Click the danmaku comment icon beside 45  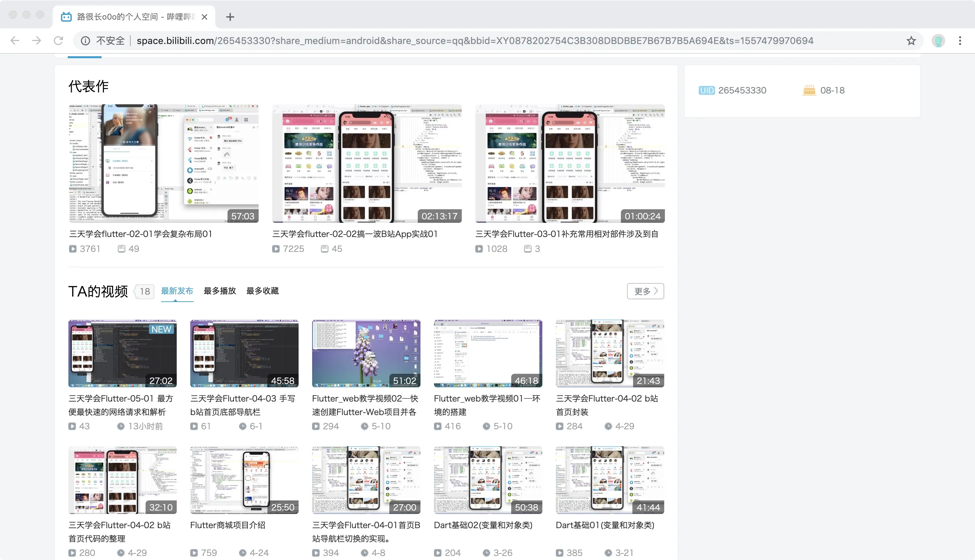[324, 249]
